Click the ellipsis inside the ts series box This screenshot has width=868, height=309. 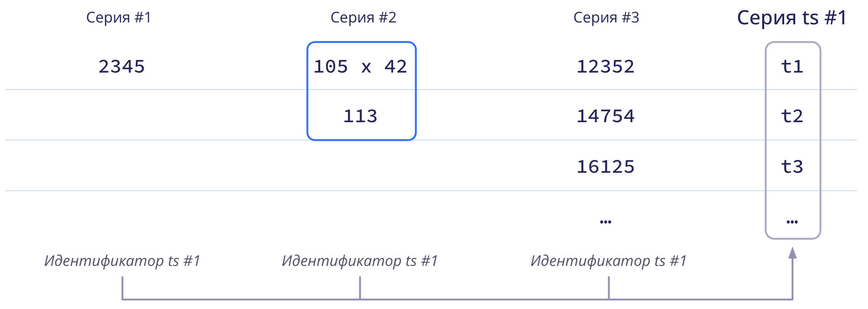click(x=792, y=222)
